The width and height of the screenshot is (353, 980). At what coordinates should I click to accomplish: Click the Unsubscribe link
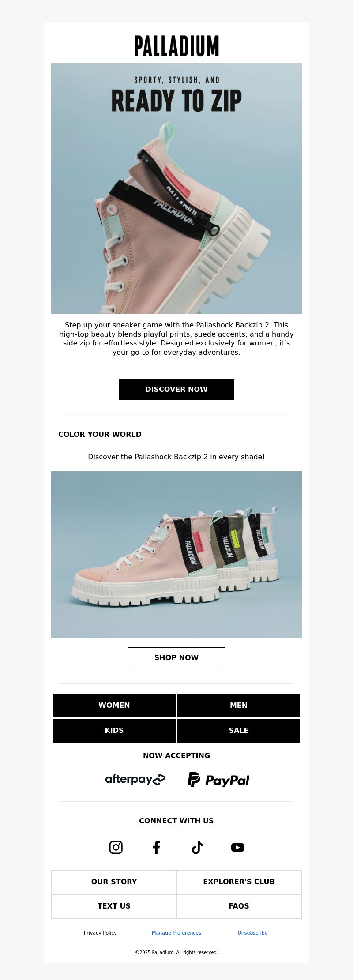252,933
